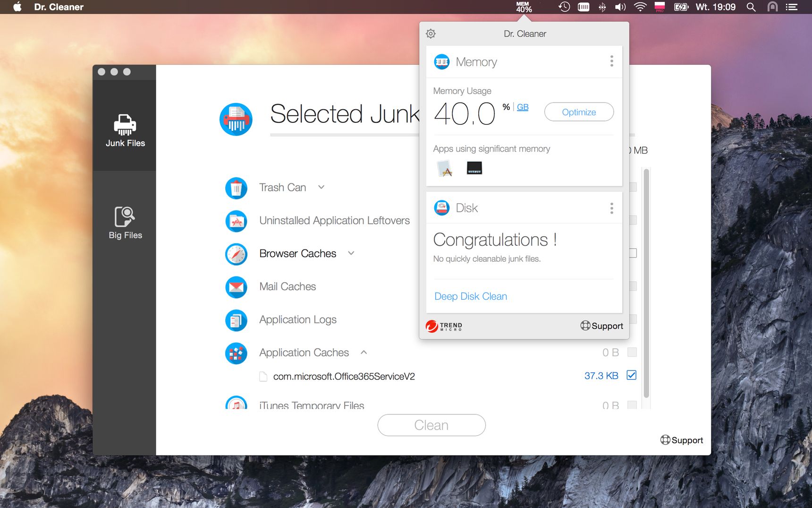Click the Trash Can label
This screenshot has width=812, height=508.
point(283,188)
